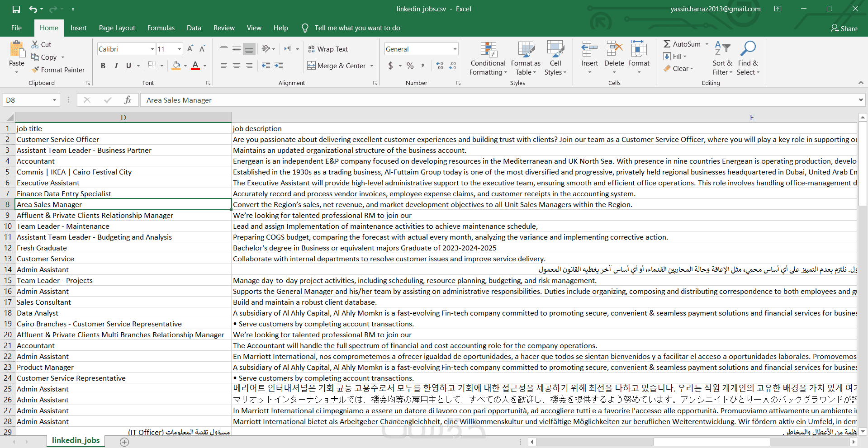
Task: Open Find & Select magnifier
Action: [748, 58]
